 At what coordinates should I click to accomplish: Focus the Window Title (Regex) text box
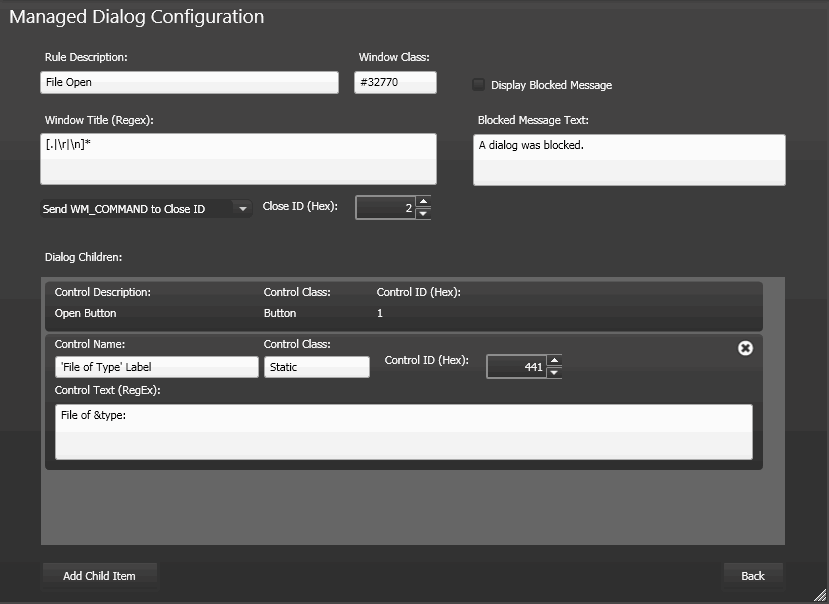pyautogui.click(x=238, y=159)
